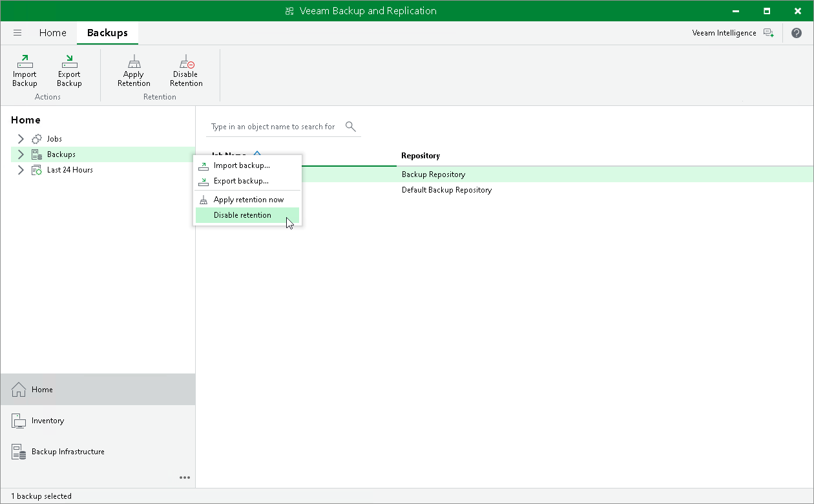Select the Jobs tree item

[x=54, y=139]
